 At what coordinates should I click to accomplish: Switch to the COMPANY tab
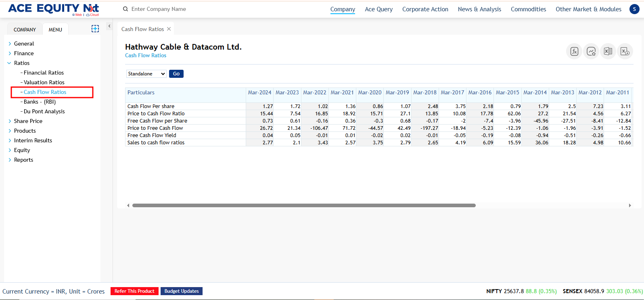click(25, 29)
